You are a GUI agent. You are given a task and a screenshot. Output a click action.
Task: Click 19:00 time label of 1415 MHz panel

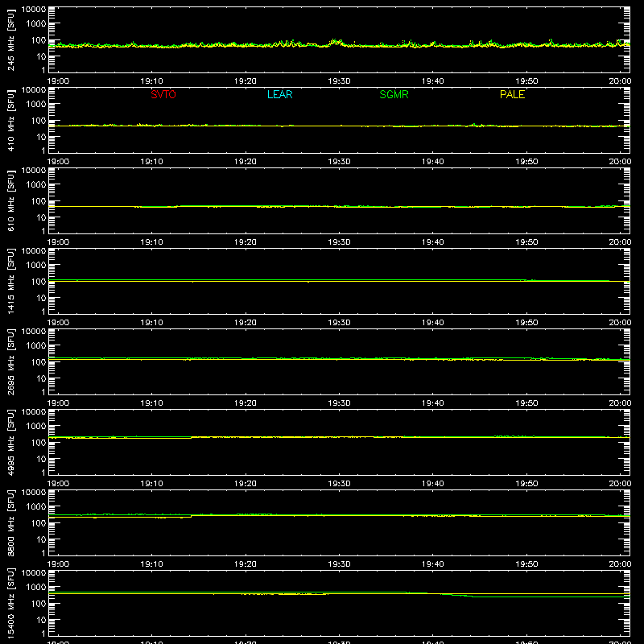click(x=58, y=323)
